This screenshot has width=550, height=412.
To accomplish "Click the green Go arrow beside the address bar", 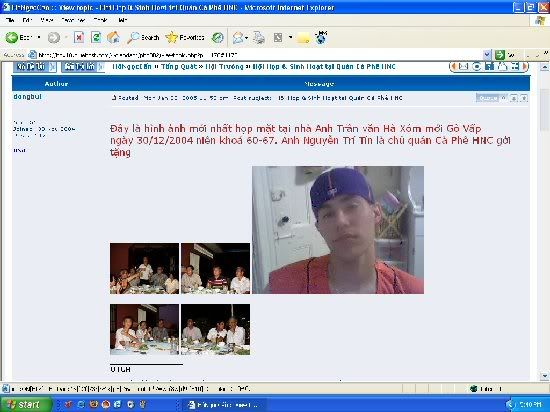I will coord(500,55).
